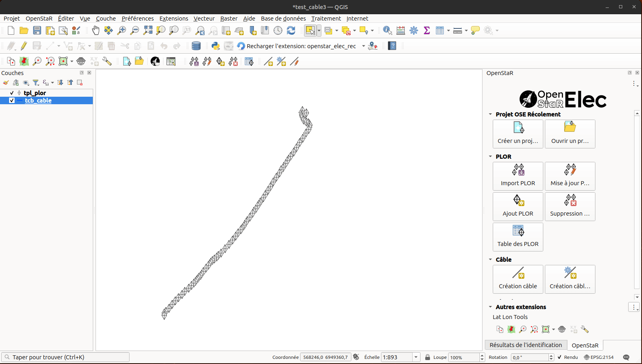Viewport: 642px width, 364px height.
Task: Select the Pan Map hand tool
Action: tap(96, 30)
